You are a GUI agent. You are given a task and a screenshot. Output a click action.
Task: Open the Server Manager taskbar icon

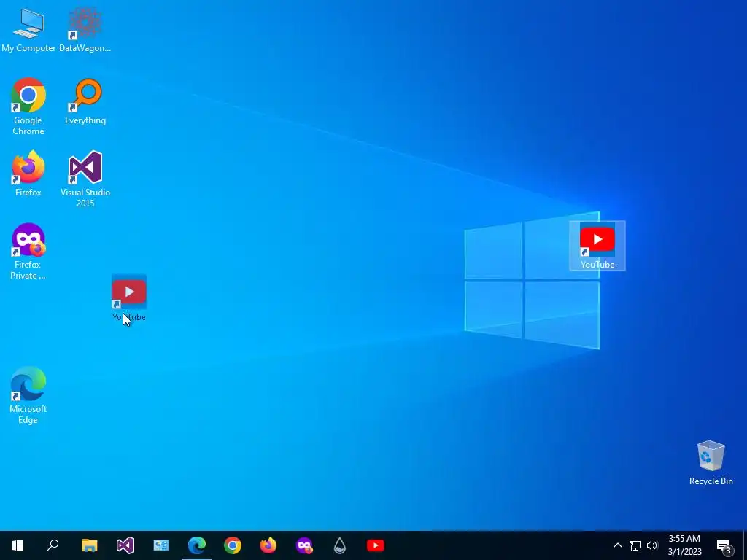coord(161,545)
